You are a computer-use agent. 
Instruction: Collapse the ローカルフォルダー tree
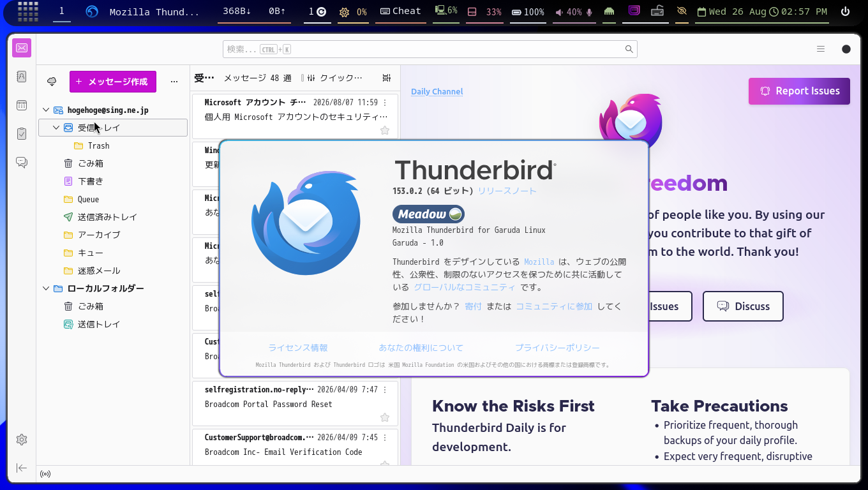click(x=46, y=288)
